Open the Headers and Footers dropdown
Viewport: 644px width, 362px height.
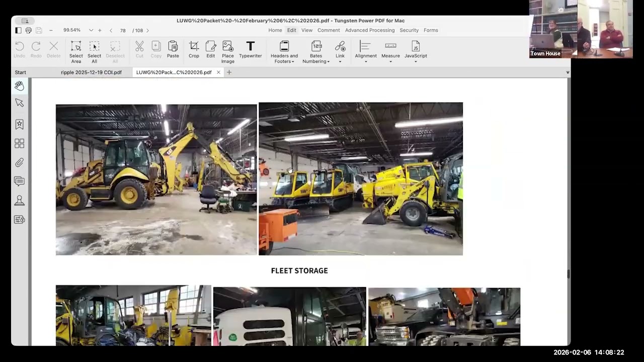pos(284,52)
